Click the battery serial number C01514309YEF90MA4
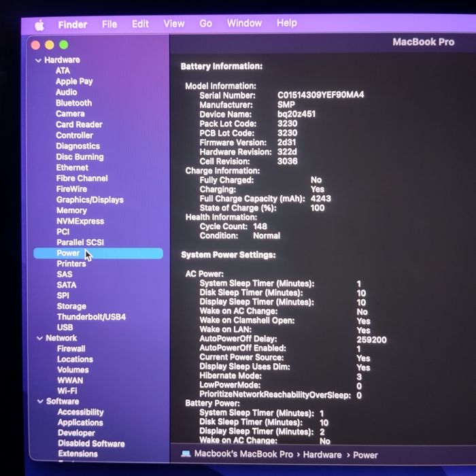The width and height of the screenshot is (476, 476). pyautogui.click(x=320, y=95)
